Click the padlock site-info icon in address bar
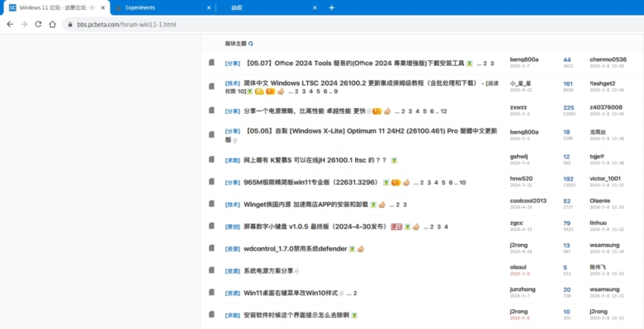 point(70,25)
